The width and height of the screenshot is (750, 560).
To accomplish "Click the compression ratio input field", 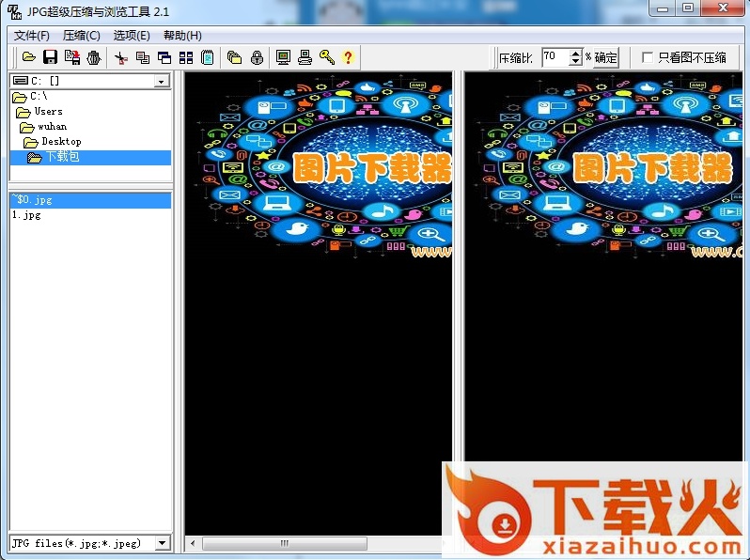I will point(555,57).
